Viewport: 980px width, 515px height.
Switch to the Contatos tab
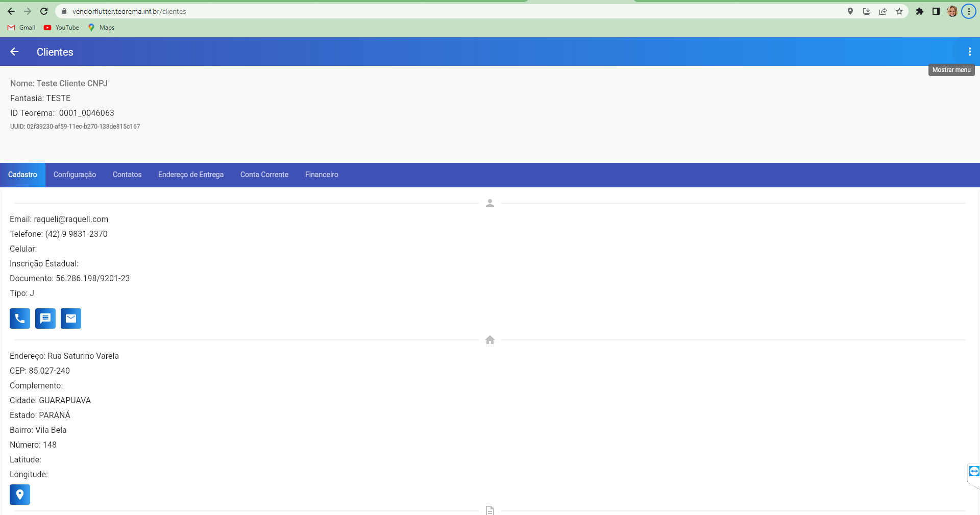coord(127,175)
